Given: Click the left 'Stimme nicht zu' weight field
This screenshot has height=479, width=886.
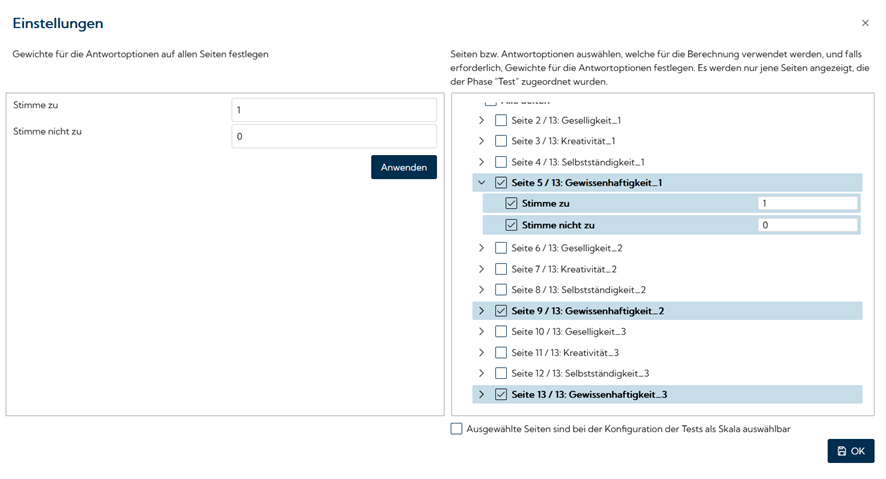Looking at the screenshot, I should (333, 136).
